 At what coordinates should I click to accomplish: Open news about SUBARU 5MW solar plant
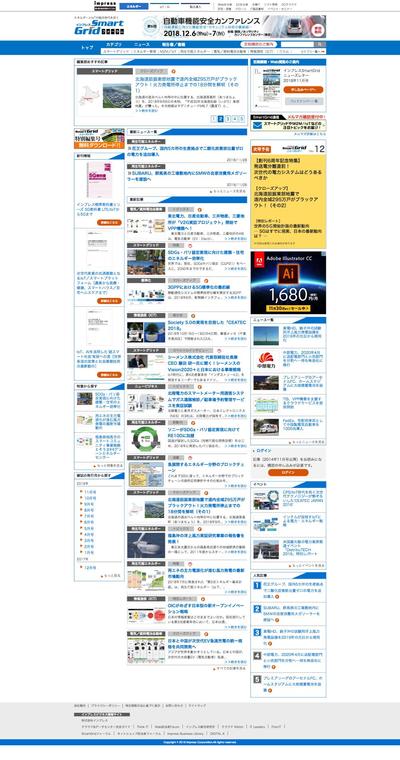(187, 175)
